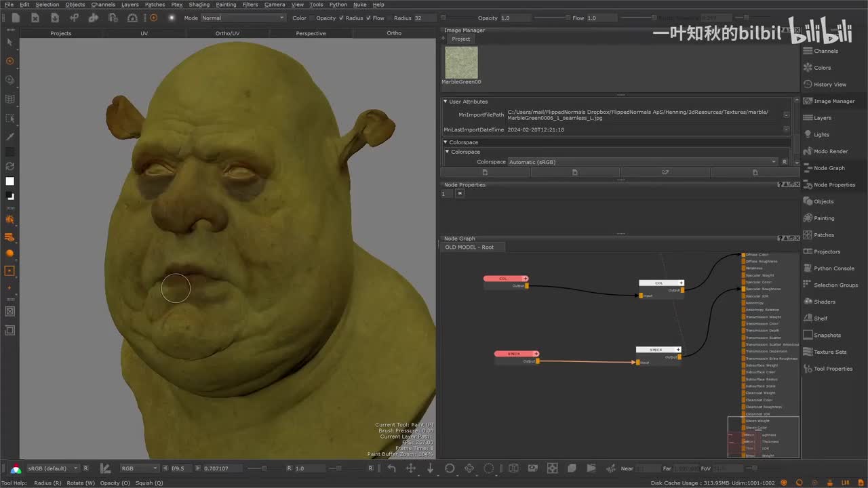Screen dimensions: 868x488
Task: Expand the red COL node plus button
Action: pos(526,279)
